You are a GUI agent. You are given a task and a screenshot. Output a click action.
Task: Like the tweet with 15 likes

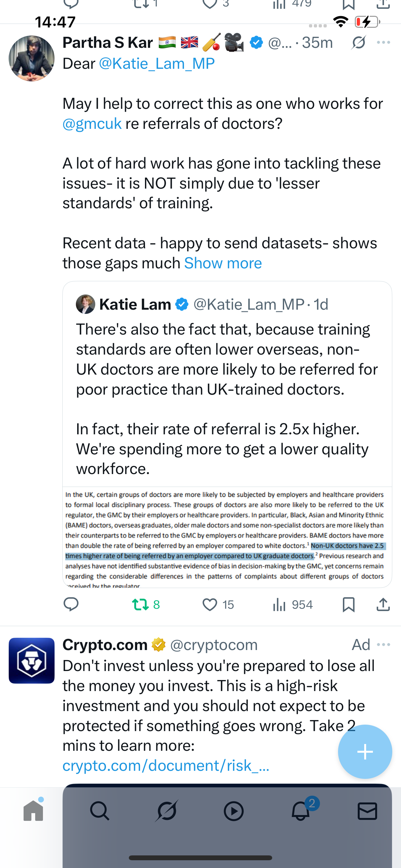210,604
